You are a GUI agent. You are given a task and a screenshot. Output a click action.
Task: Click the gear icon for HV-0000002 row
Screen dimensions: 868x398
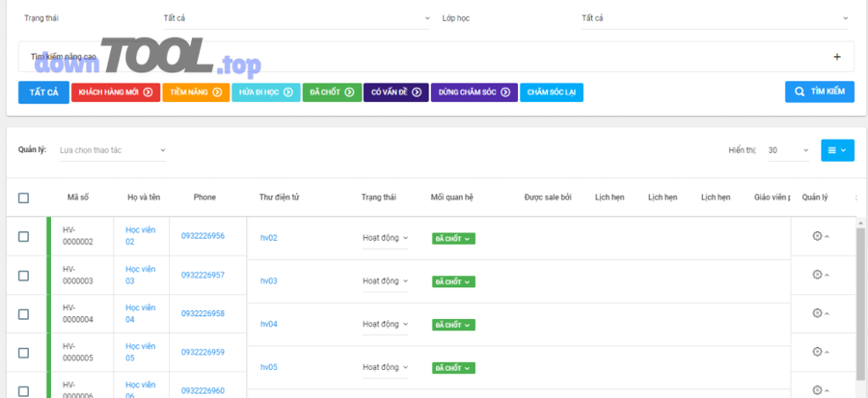coord(817,236)
